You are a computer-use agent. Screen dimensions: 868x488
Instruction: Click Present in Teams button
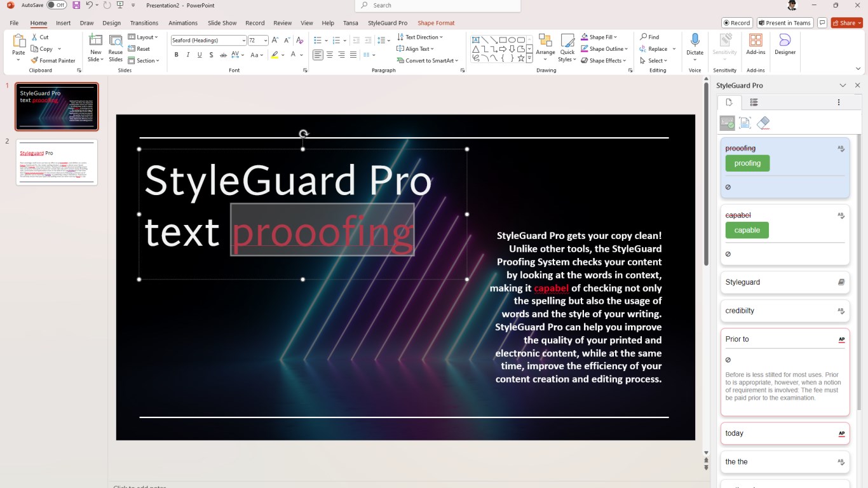click(x=785, y=23)
